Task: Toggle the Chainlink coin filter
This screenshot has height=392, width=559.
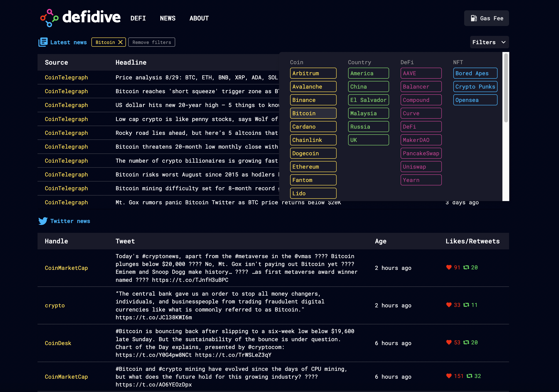Action: pyautogui.click(x=313, y=140)
